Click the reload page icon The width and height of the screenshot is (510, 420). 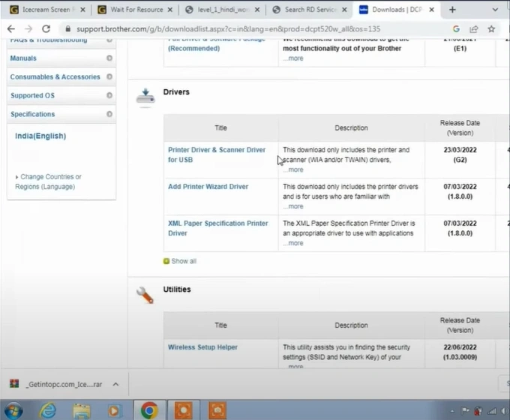(47, 28)
